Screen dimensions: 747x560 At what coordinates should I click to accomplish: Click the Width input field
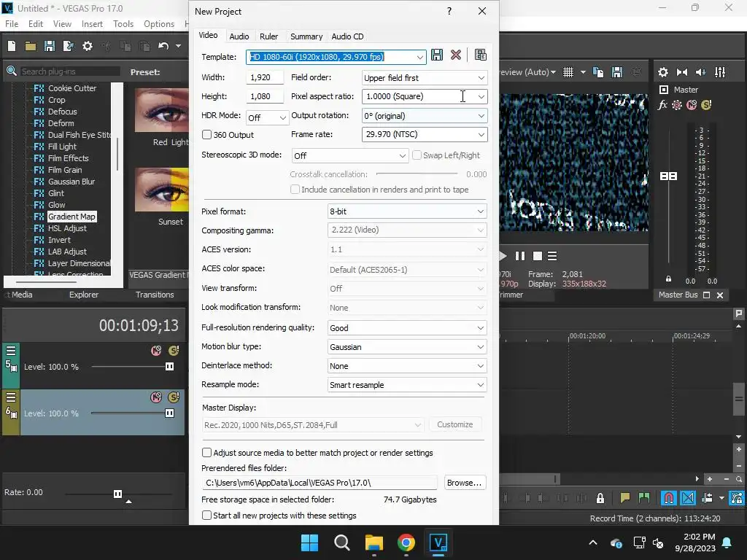(x=264, y=77)
